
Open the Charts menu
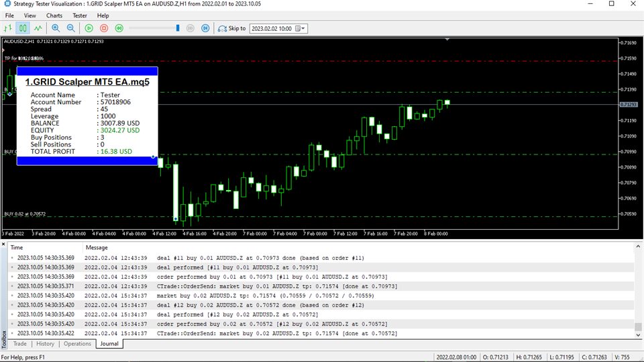[54, 15]
